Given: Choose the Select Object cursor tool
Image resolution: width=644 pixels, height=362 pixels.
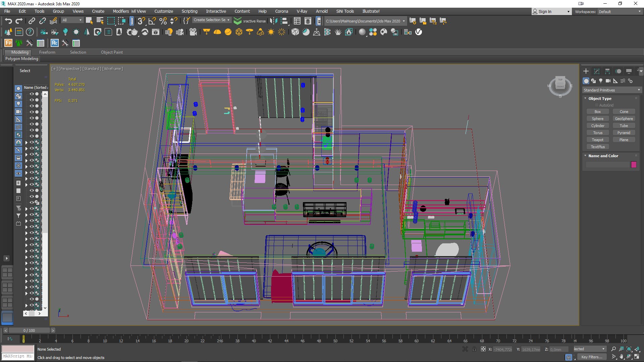Looking at the screenshot, I should click(x=89, y=21).
